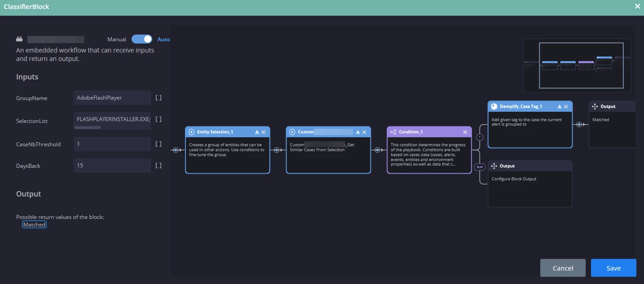Click the A icon on Entity Selection_1
644x284 pixels.
tap(257, 132)
